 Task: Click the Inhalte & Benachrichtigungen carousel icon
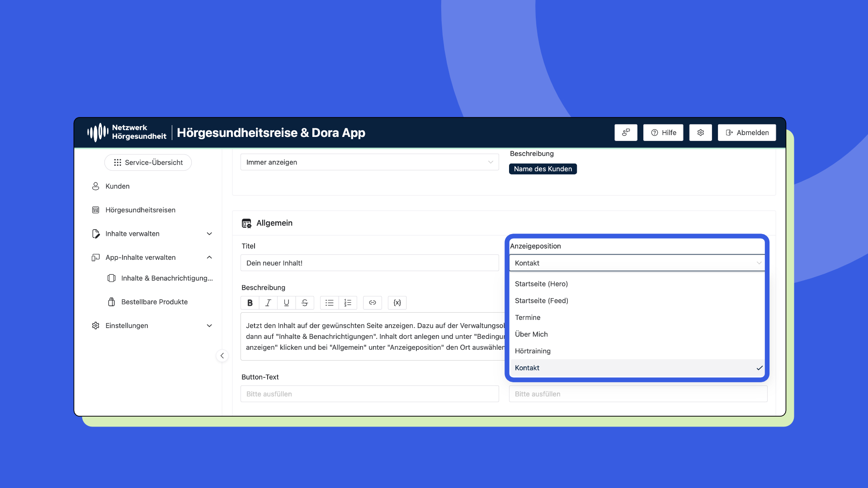click(x=111, y=278)
